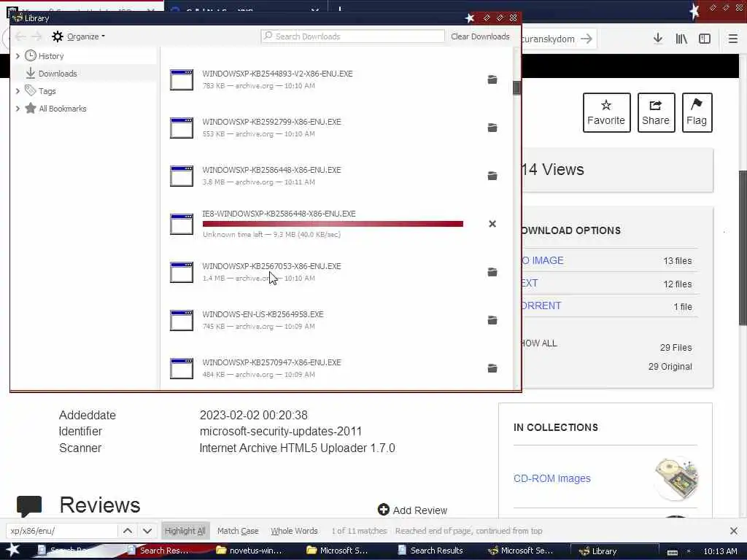Click file icon of IE8-WINDOWSXP-KB2586448-X86-ENU.EXE
The width and height of the screenshot is (747, 560).
pos(182,225)
